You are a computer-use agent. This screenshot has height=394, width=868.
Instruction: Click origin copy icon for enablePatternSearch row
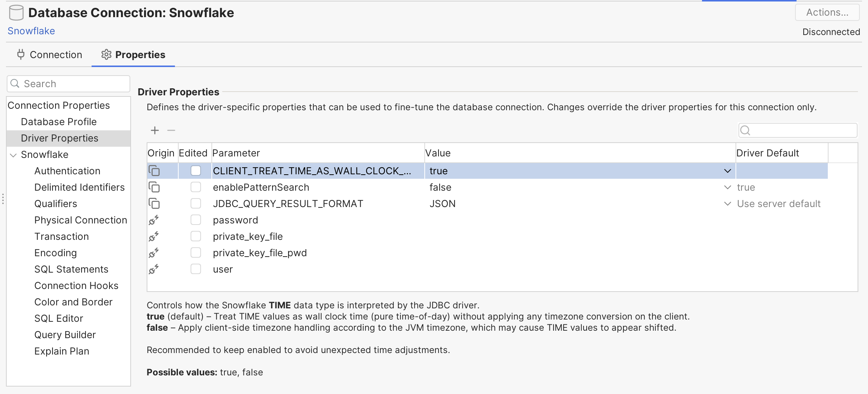tap(154, 187)
